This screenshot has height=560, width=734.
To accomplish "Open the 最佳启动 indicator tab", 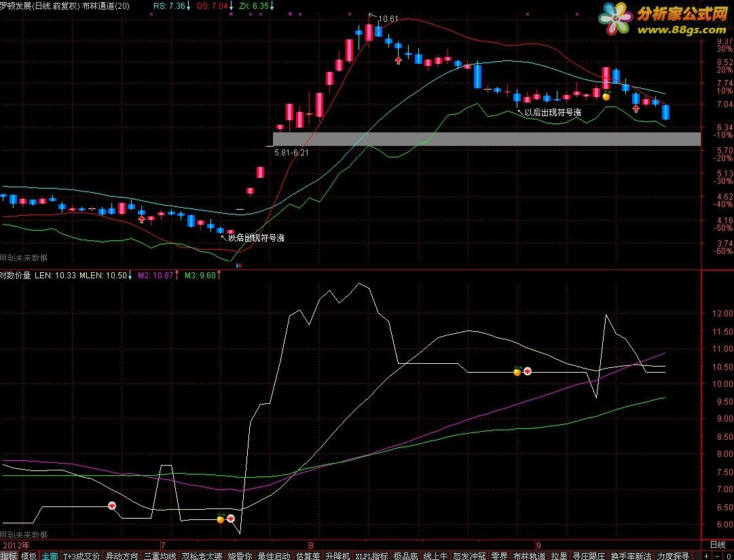I will tap(274, 556).
